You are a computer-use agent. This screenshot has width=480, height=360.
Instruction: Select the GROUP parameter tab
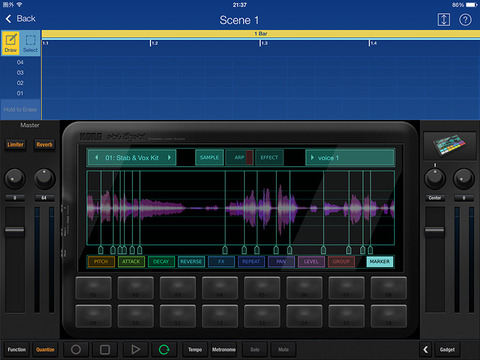(x=341, y=262)
